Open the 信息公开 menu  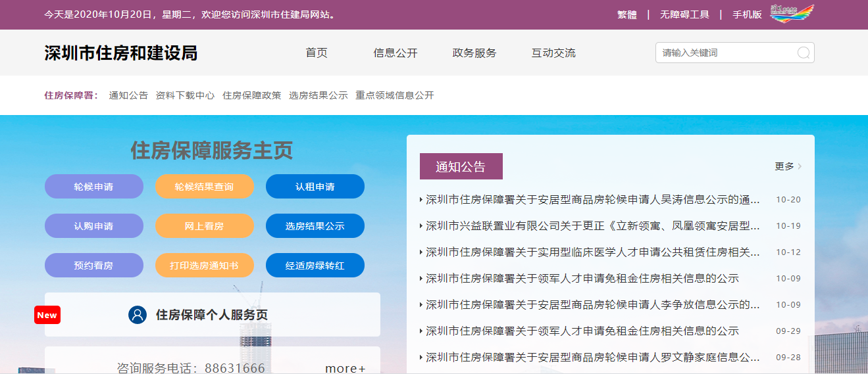click(396, 53)
